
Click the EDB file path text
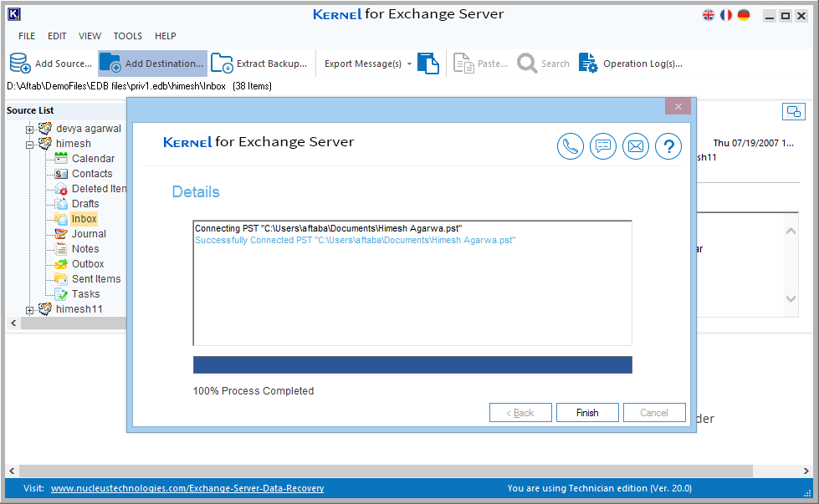[116, 86]
